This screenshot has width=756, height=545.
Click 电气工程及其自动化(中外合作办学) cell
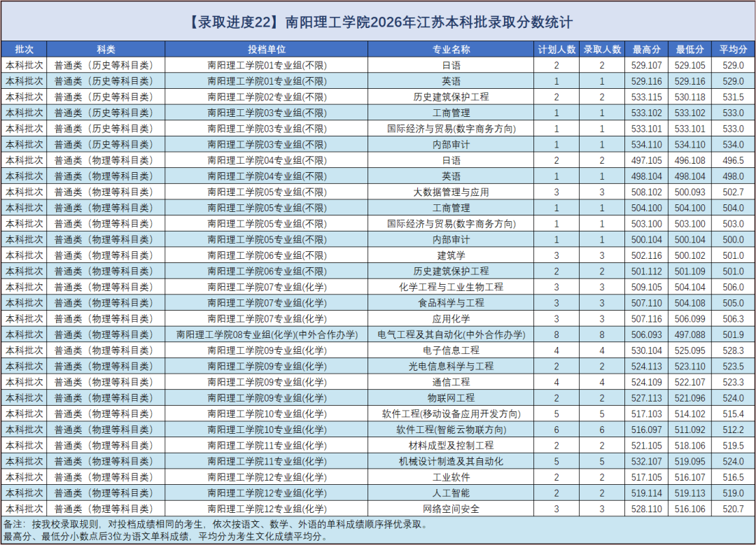(451, 334)
